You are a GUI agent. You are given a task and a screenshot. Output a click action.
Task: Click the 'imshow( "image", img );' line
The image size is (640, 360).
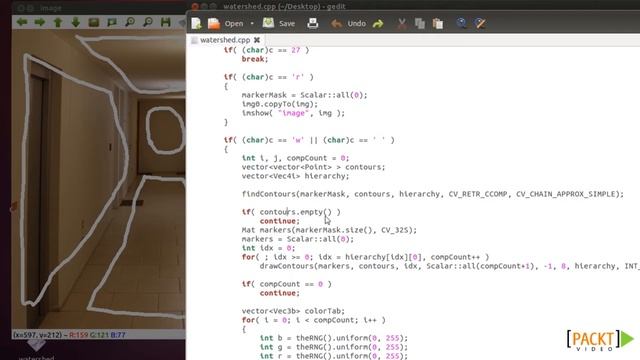tap(293, 113)
